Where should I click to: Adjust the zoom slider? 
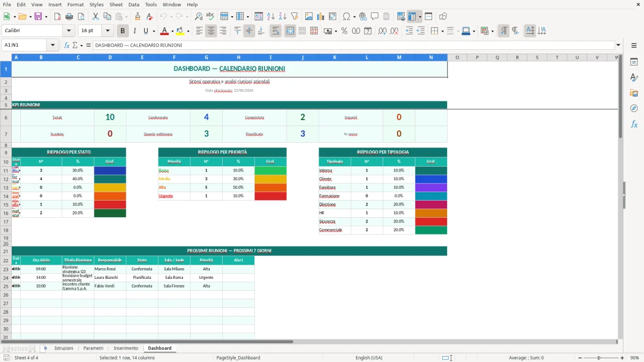[x=601, y=358]
